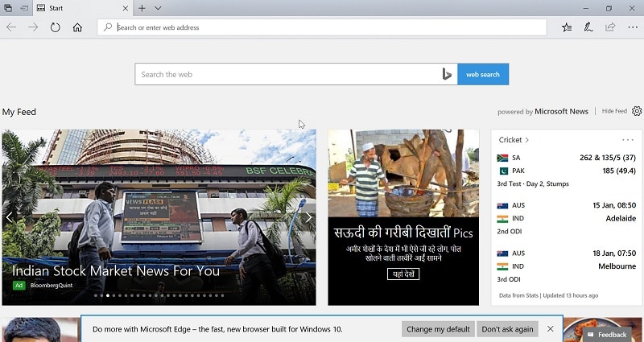The image size is (644, 342).
Task: Go to the home page
Action: pos(77,27)
